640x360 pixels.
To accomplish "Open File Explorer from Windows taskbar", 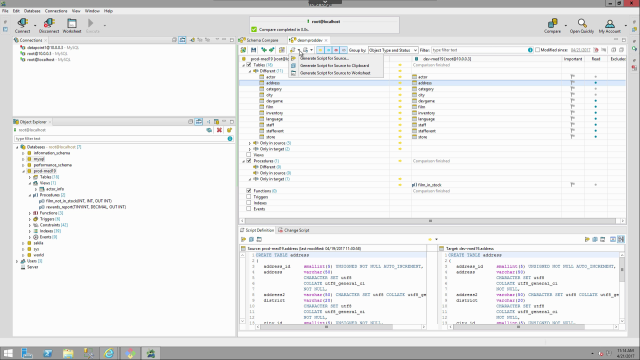I will coord(68,353).
